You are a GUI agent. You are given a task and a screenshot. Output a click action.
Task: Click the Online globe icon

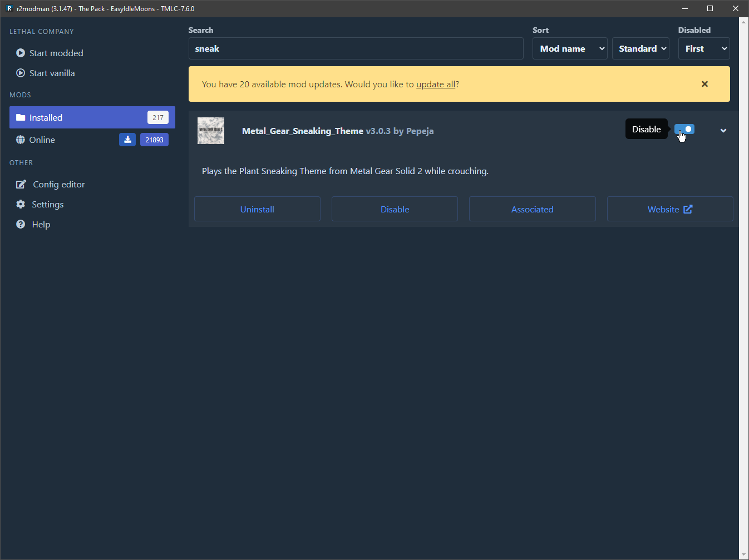click(21, 140)
